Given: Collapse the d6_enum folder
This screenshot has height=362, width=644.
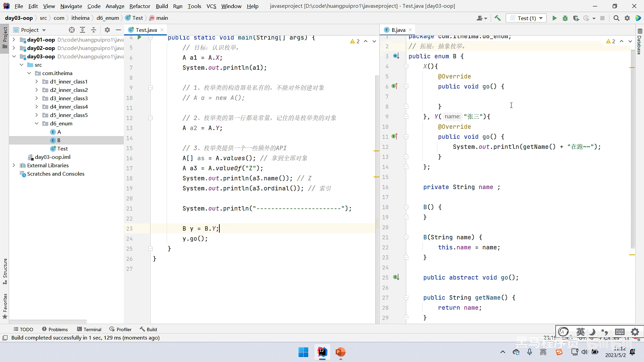Looking at the screenshot, I should [x=37, y=123].
